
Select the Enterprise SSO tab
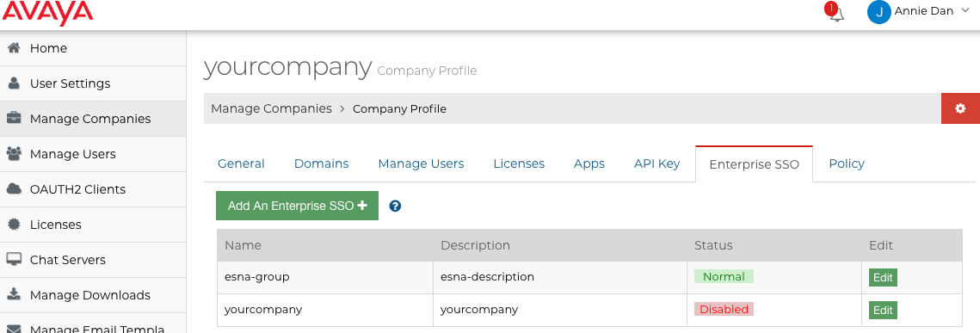coord(754,164)
